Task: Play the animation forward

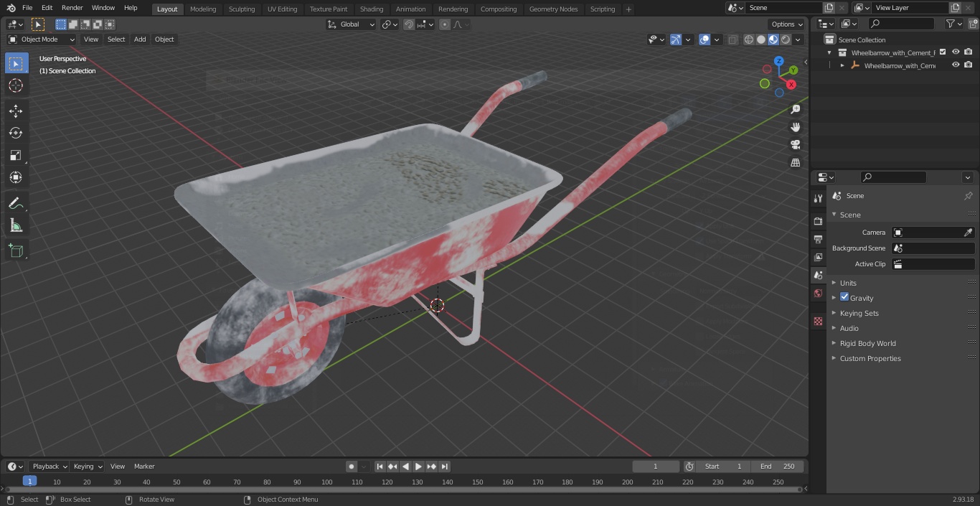Action: click(x=418, y=467)
